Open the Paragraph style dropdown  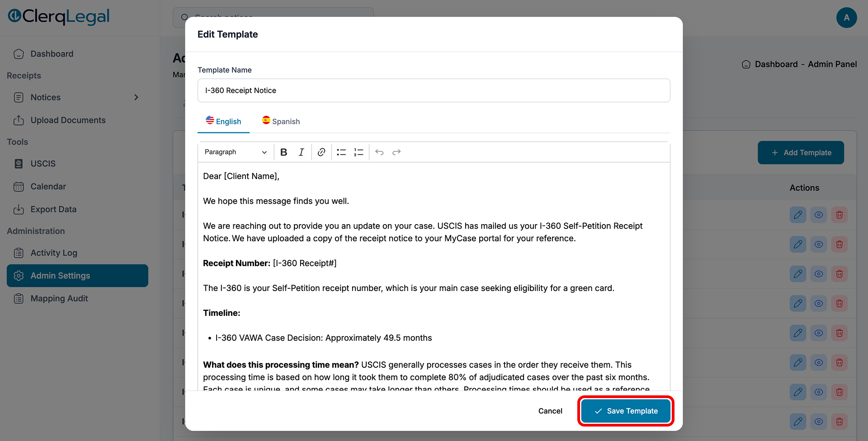pos(236,152)
